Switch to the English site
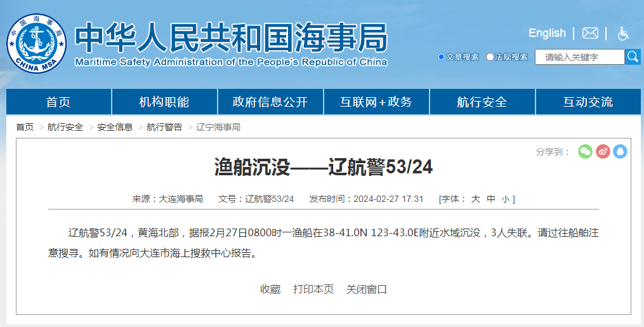The height and width of the screenshot is (327, 644). coord(547,33)
